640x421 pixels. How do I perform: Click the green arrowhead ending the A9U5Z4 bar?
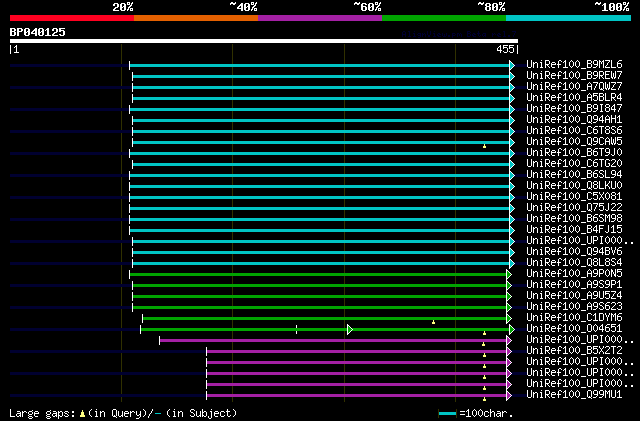coord(509,297)
